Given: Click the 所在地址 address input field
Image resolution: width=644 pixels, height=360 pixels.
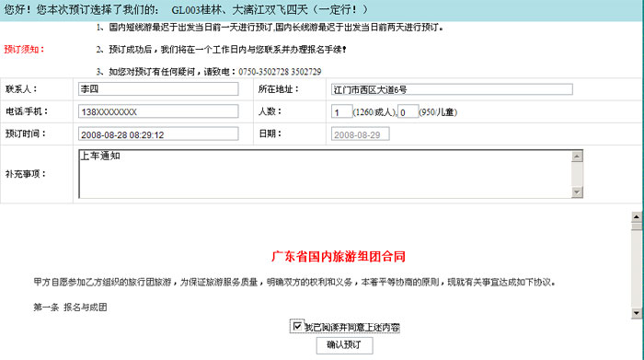Looking at the screenshot, I should 452,89.
